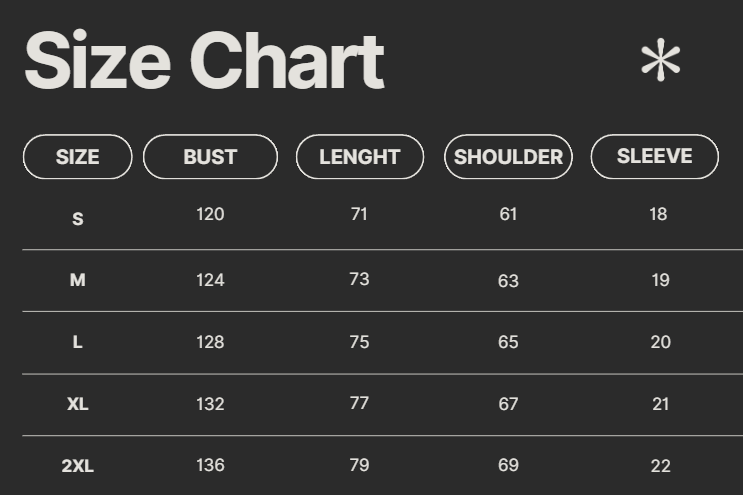The image size is (743, 495).
Task: Click bust value 120 for size S
Action: coord(210,214)
